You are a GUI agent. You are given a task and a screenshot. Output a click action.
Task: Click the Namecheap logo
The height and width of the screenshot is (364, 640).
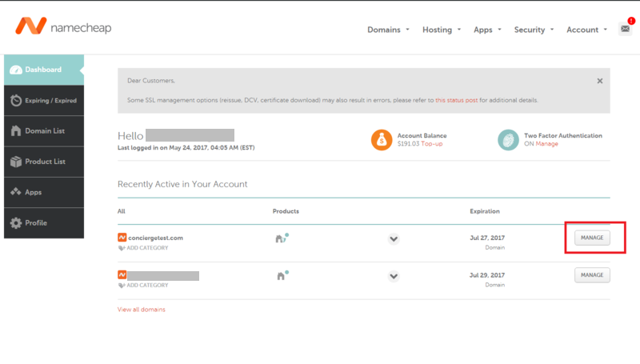point(62,27)
